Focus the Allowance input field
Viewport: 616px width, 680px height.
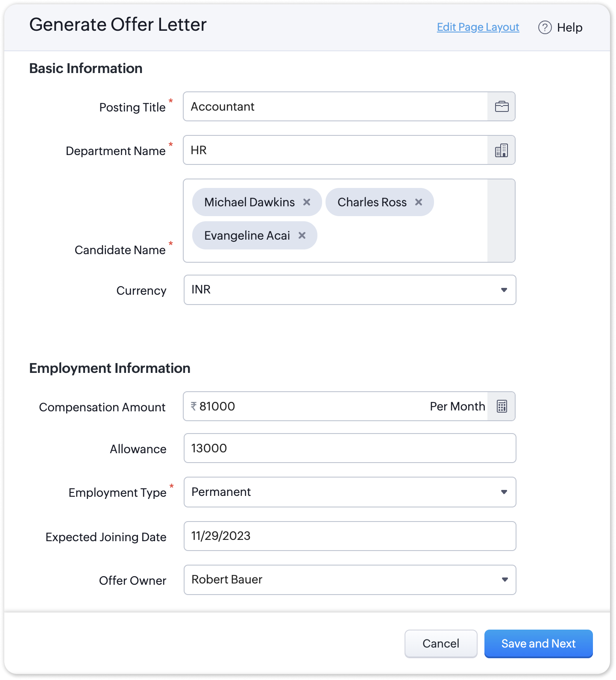[x=349, y=448]
